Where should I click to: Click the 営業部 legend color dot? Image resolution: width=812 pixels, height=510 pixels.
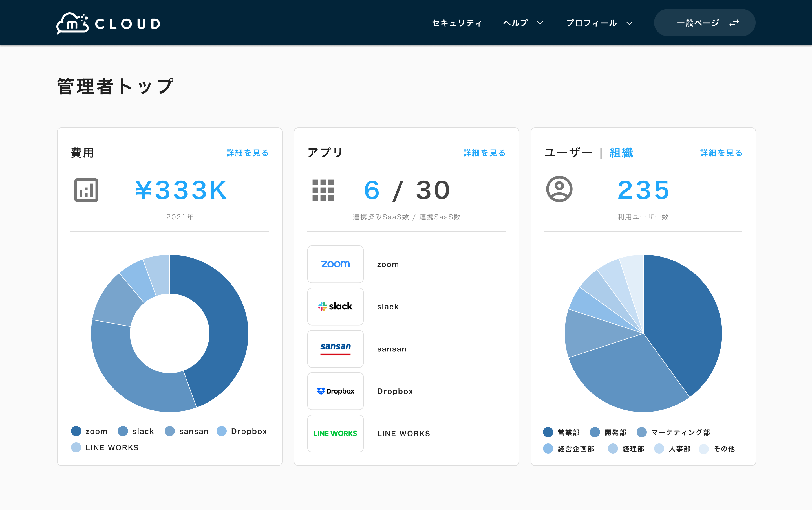[548, 432]
